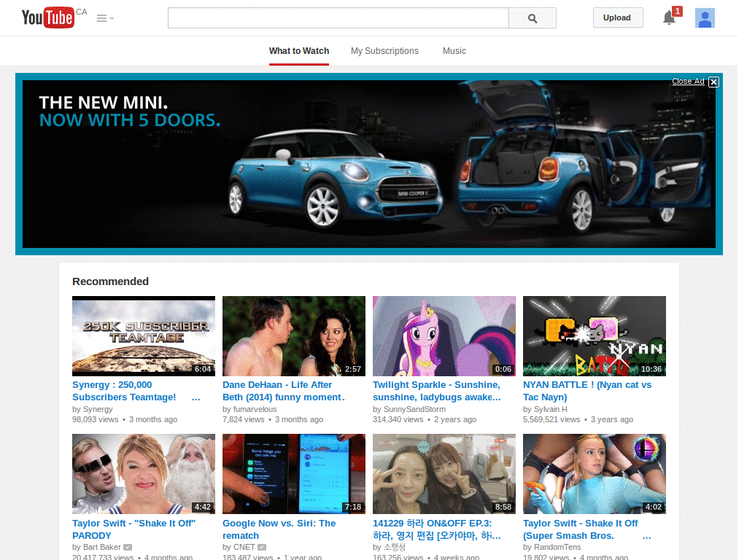Click the red notification count badge
The width and height of the screenshot is (747, 560).
pos(677,11)
